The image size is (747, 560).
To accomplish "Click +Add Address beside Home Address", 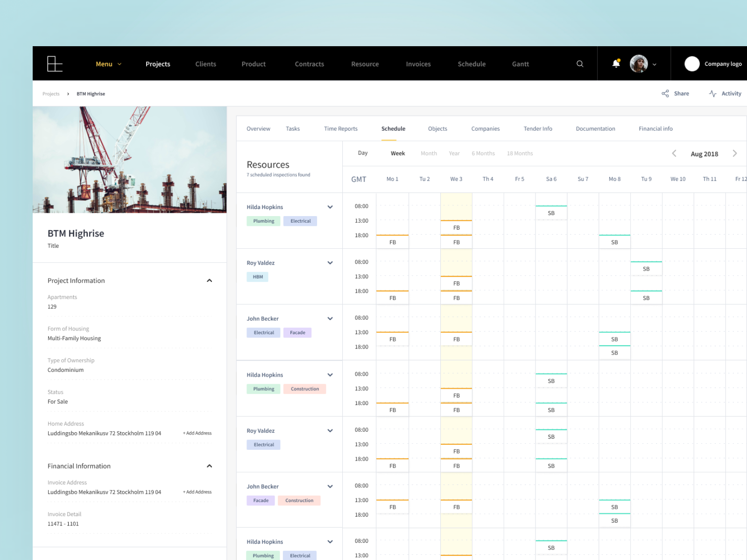I will (x=197, y=433).
